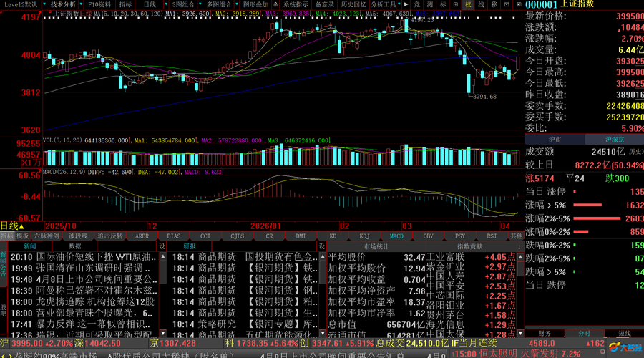Select the 研报 research tab

tap(190, 246)
